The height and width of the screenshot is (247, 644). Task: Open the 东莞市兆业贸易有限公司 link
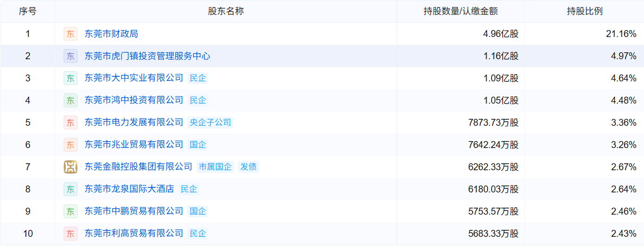click(134, 145)
